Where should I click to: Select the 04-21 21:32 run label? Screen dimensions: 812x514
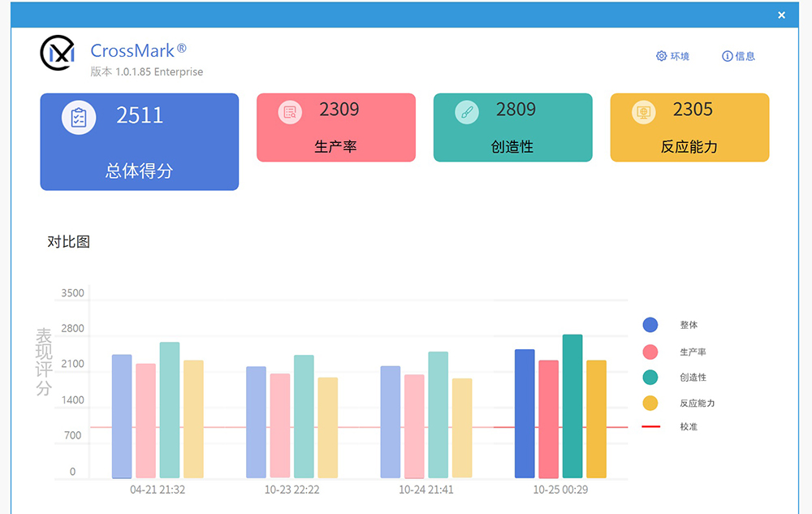(x=158, y=490)
